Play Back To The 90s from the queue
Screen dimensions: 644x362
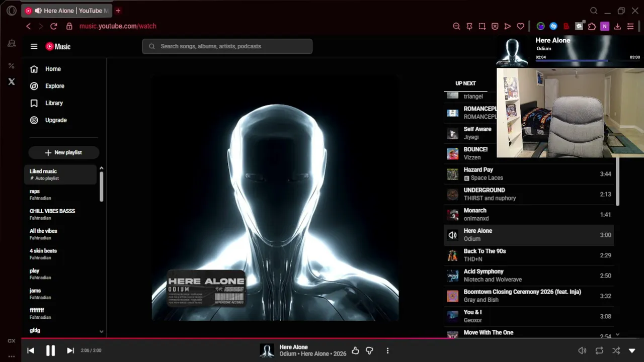[x=529, y=255]
